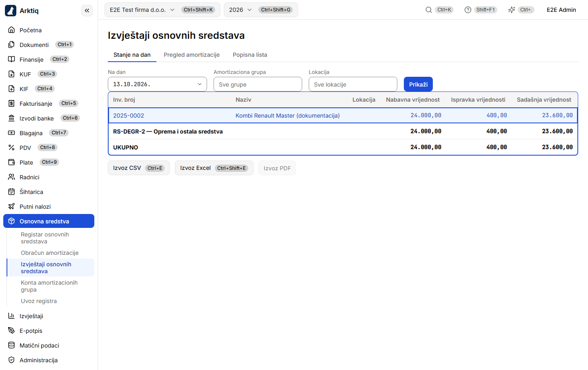Open Administracija in sidebar
This screenshot has width=588, height=370.
49,360
